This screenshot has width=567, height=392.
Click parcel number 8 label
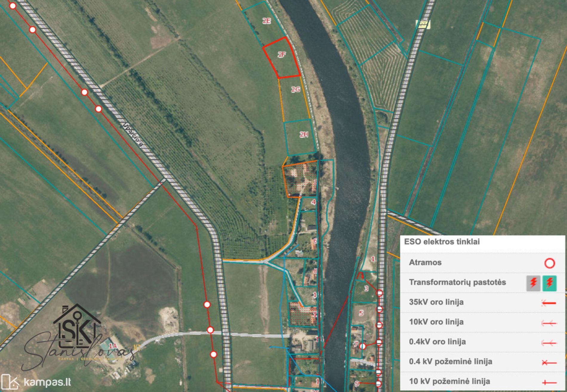coord(315,271)
